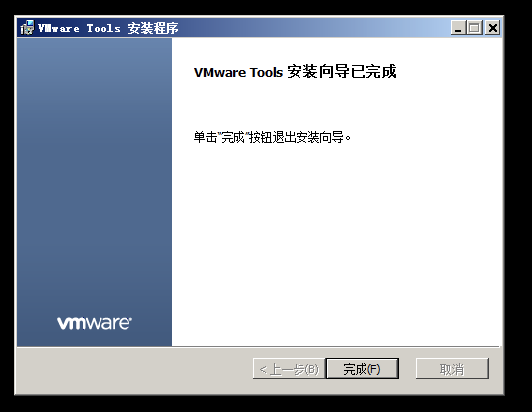Click the gray footer area left of 上一步(B)
The height and width of the screenshot is (412, 532).
point(134,370)
